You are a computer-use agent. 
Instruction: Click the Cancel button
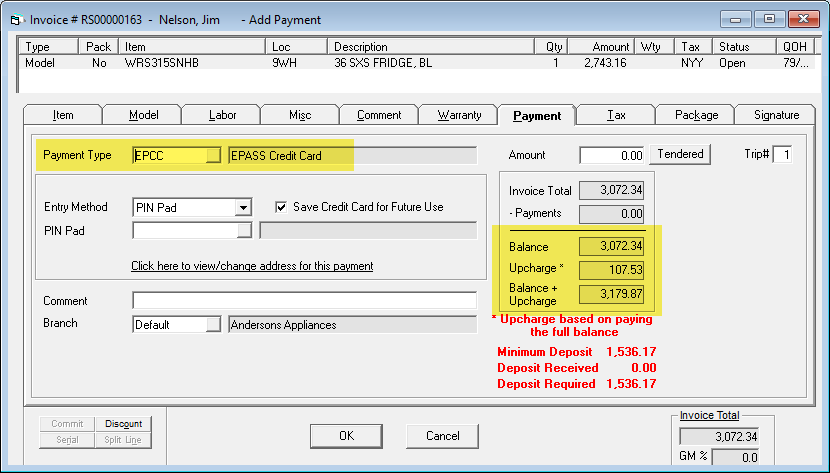[443, 435]
